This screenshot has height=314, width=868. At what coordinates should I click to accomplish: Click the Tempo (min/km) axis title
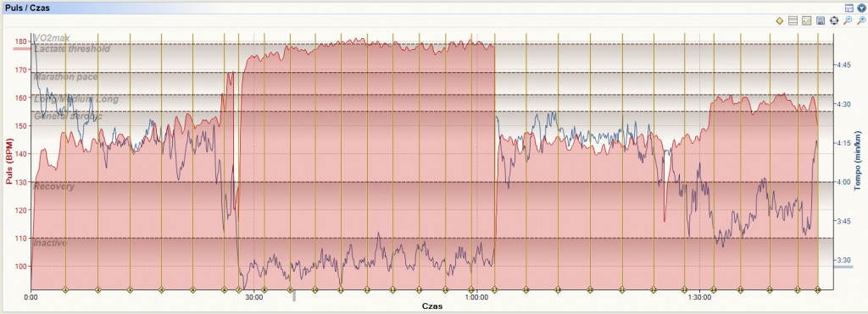(x=858, y=162)
